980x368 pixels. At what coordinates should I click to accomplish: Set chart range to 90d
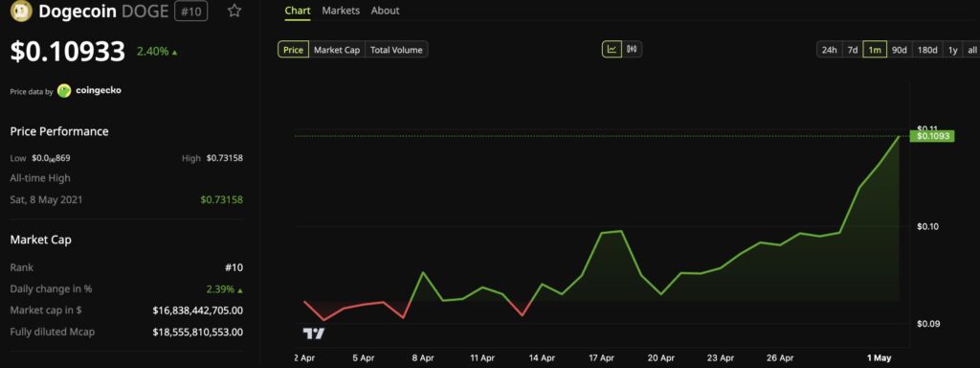899,50
